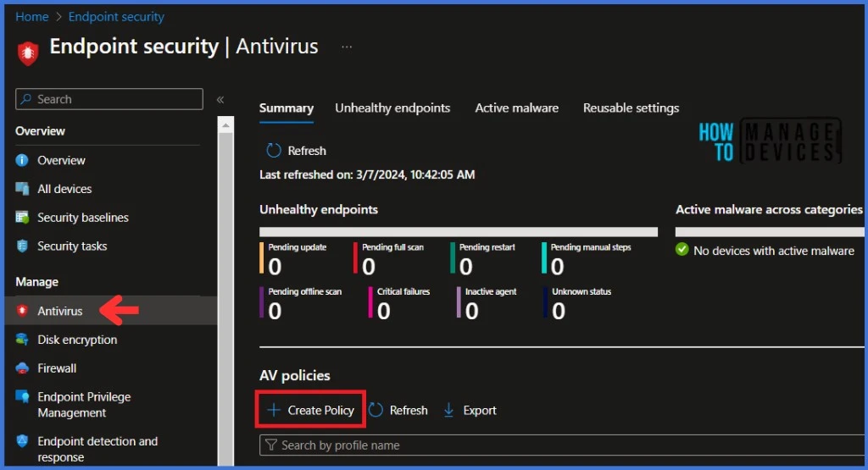The width and height of the screenshot is (868, 470).
Task: Open Endpoint Privilege Management label
Action: [84, 405]
